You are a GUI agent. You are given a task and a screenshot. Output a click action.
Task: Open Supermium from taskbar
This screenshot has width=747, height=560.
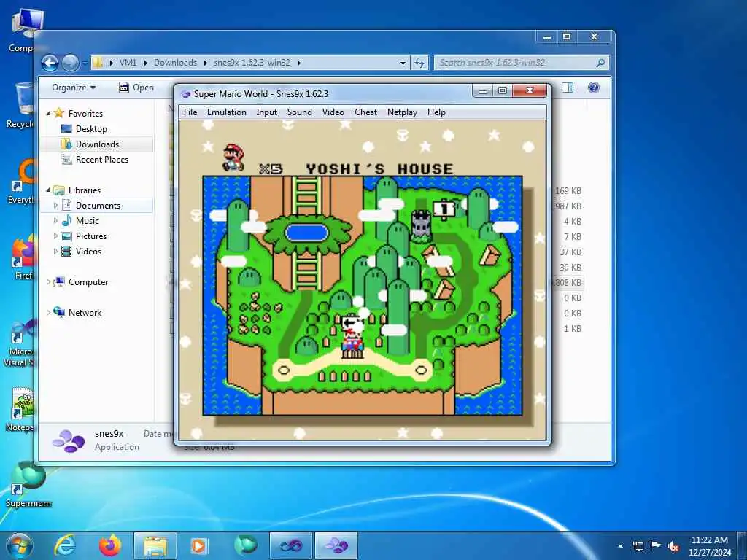click(x=246, y=545)
